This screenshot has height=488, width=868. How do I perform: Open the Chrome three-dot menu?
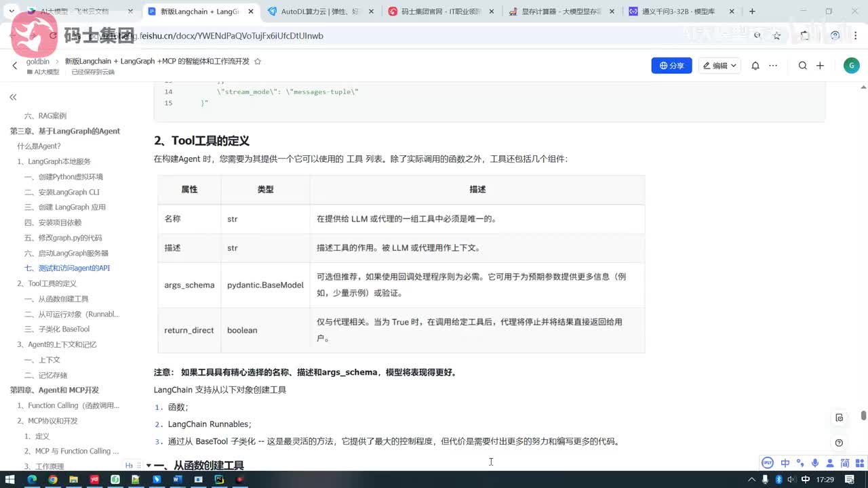[854, 36]
